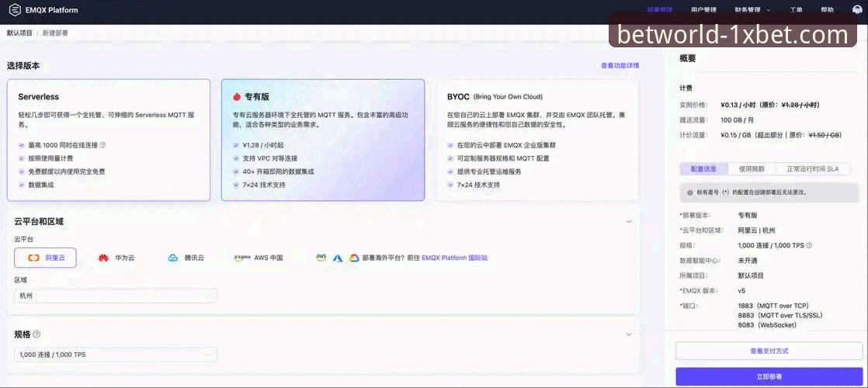This screenshot has width=868, height=388.
Task: Click the EMQX Platform logo icon
Action: click(x=15, y=9)
